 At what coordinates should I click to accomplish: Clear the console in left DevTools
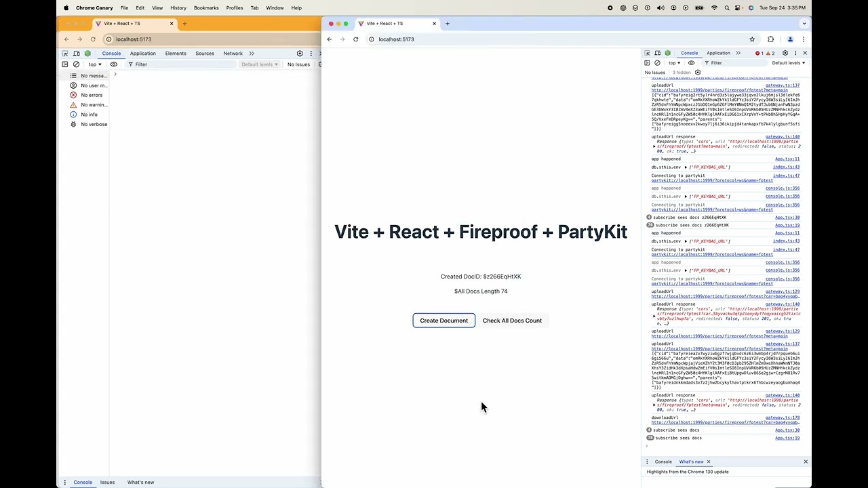pyautogui.click(x=76, y=64)
